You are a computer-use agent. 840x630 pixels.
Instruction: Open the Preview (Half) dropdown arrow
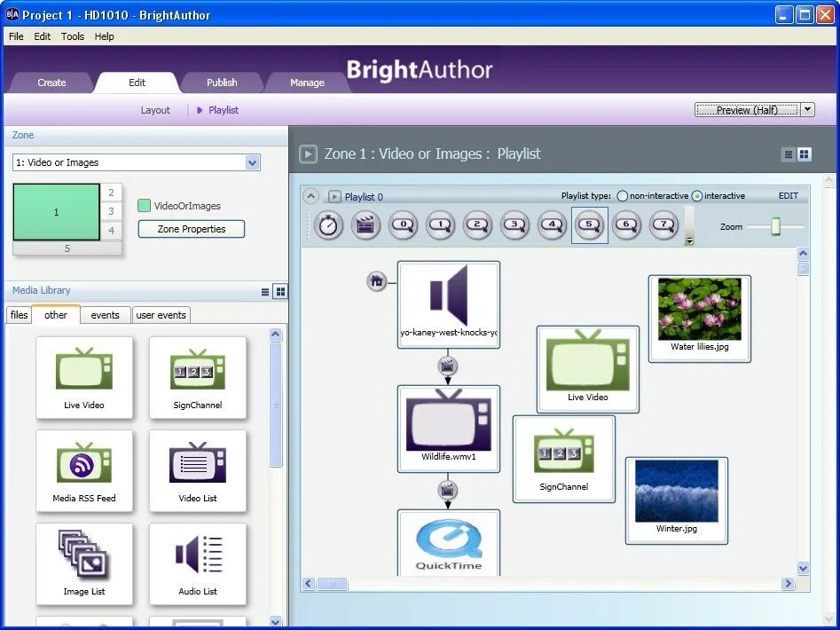tap(807, 110)
